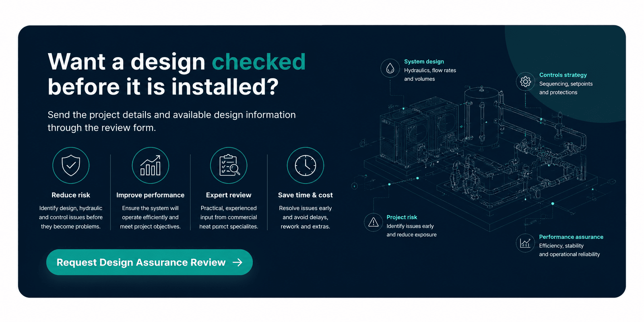
Task: Click the "Reduce risk" heading
Action: (x=71, y=195)
